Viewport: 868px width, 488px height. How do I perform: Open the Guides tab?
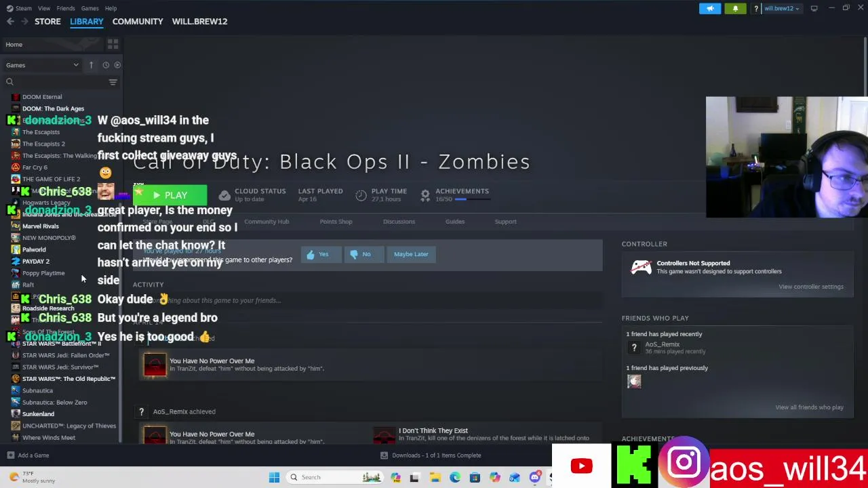[x=455, y=222]
